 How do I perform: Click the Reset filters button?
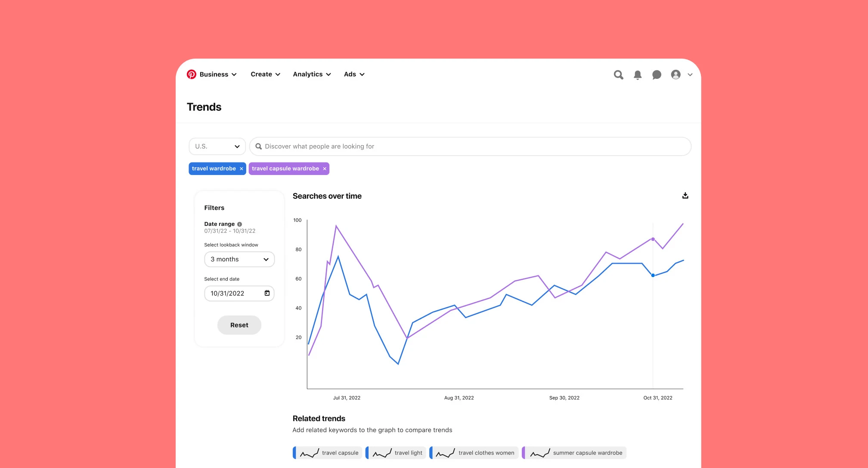click(238, 324)
